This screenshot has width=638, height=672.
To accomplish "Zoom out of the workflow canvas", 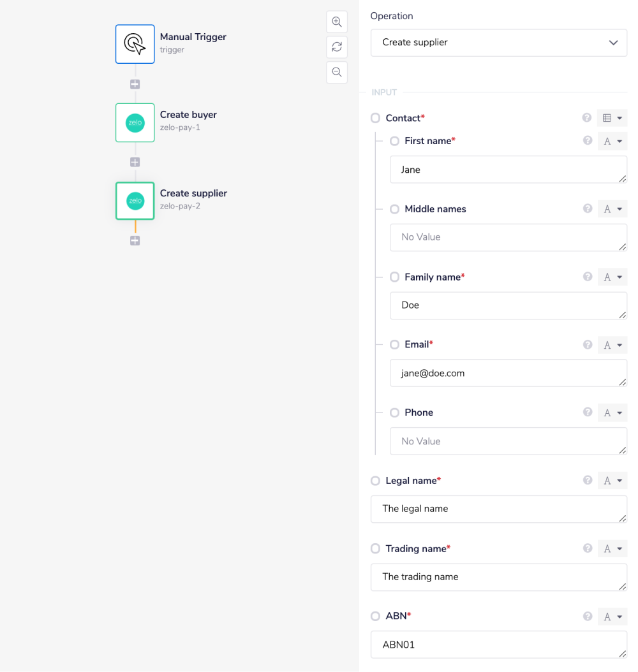I will click(x=337, y=72).
